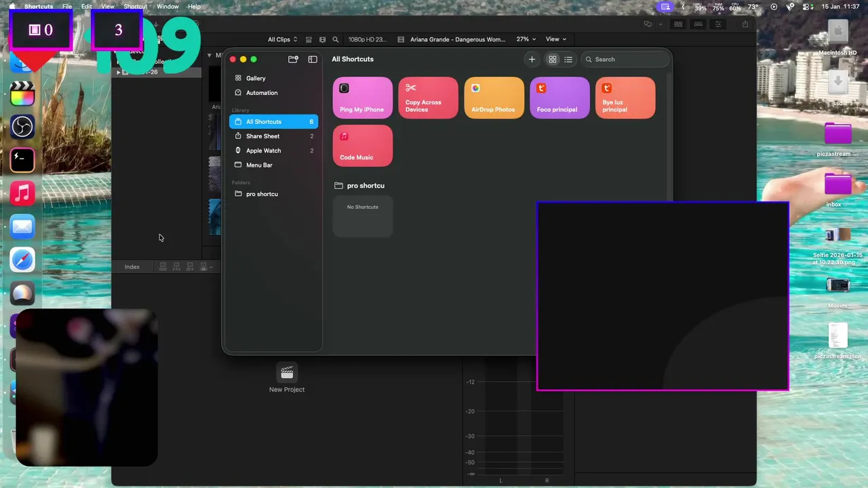The image size is (868, 488).
Task: Select the Menu Bar library item
Action: (x=273, y=165)
